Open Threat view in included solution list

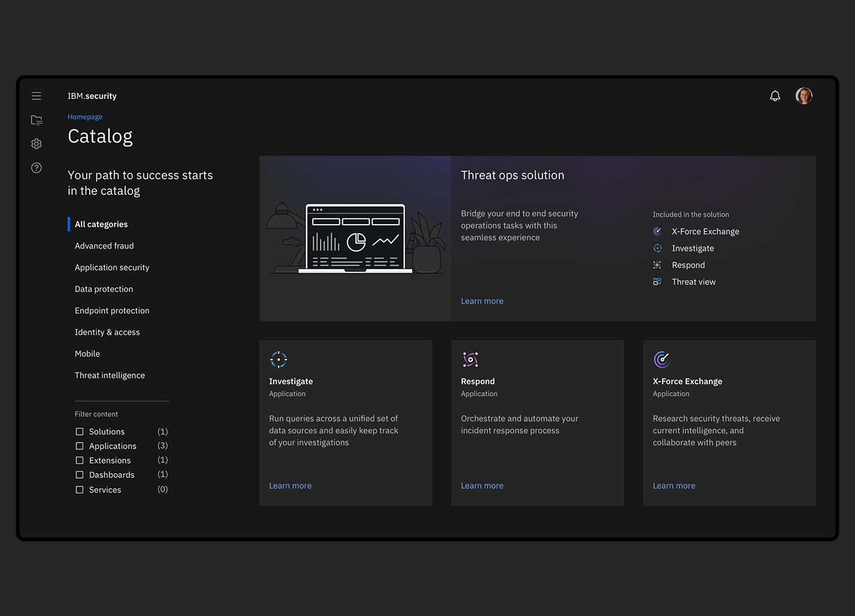pos(693,282)
